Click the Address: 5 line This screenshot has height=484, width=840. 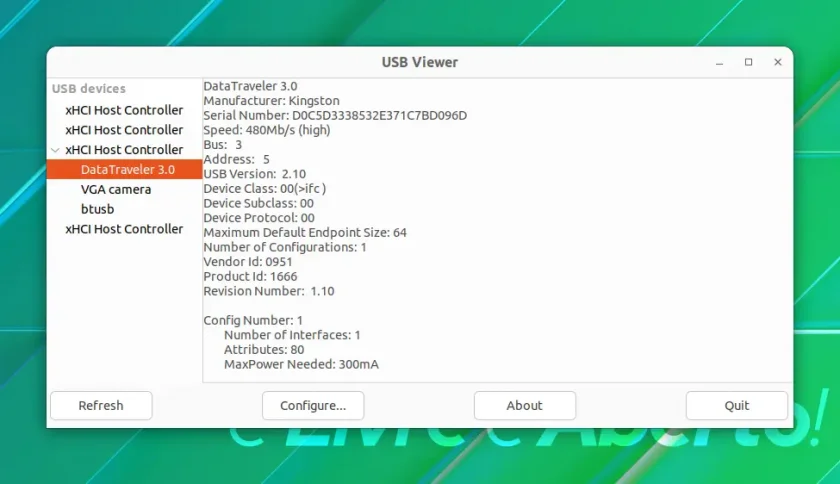point(236,159)
